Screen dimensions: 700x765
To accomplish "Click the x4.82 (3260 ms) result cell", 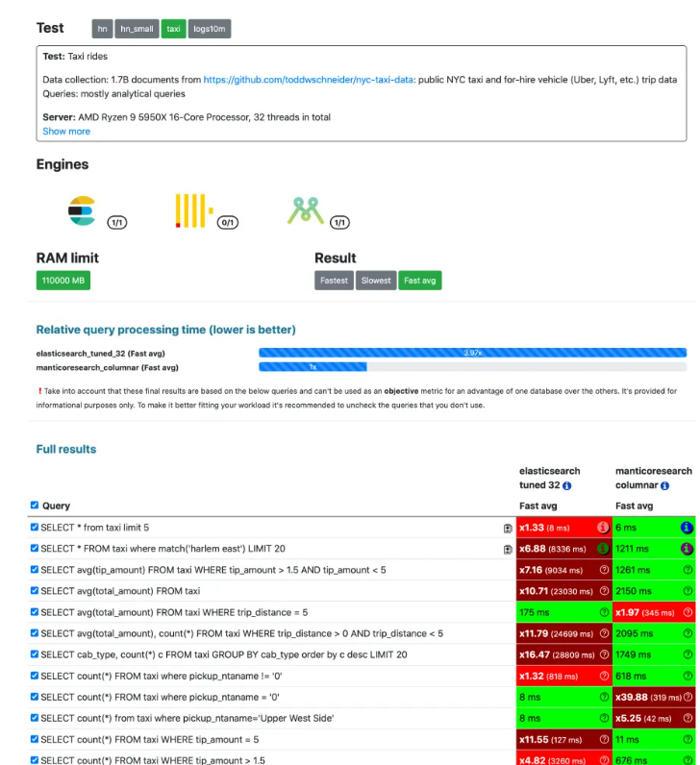I will (x=563, y=759).
